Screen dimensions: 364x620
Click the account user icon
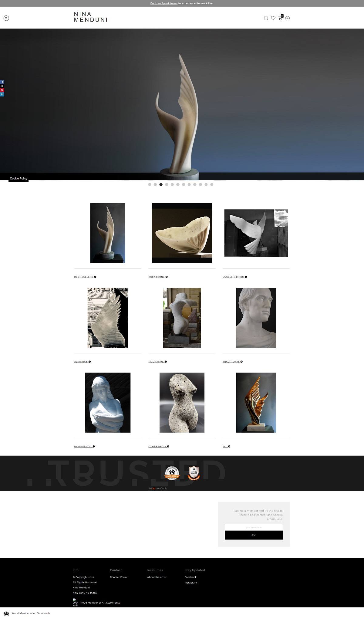[288, 18]
